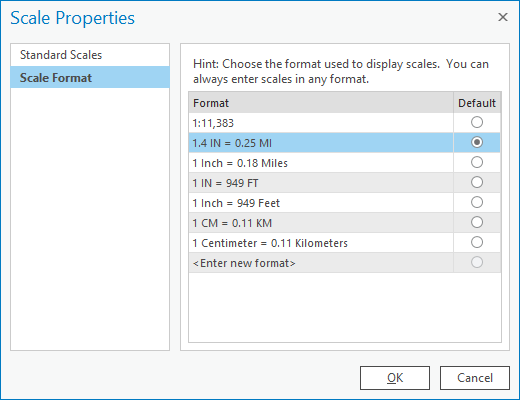The image size is (520, 400).
Task: Click the Cancel button
Action: 475,378
